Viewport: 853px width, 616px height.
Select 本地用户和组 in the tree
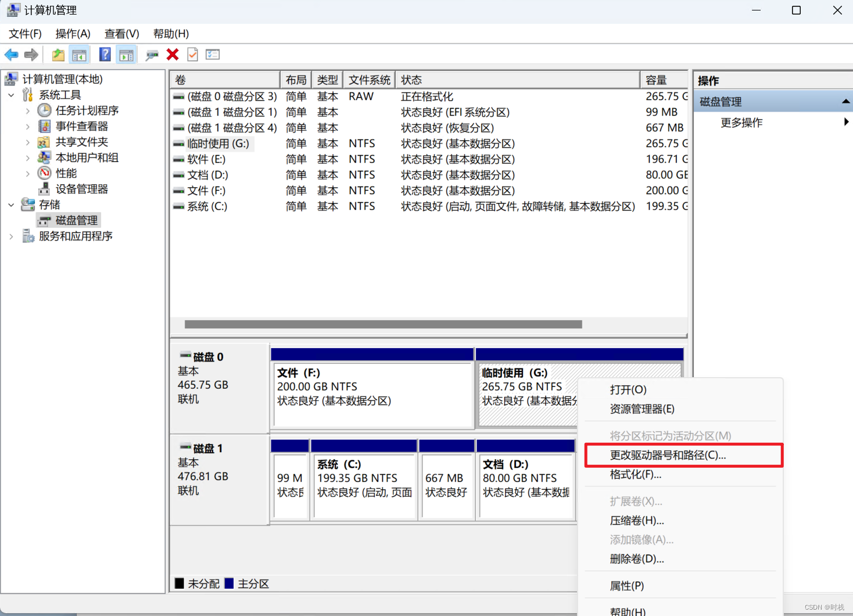(x=87, y=157)
